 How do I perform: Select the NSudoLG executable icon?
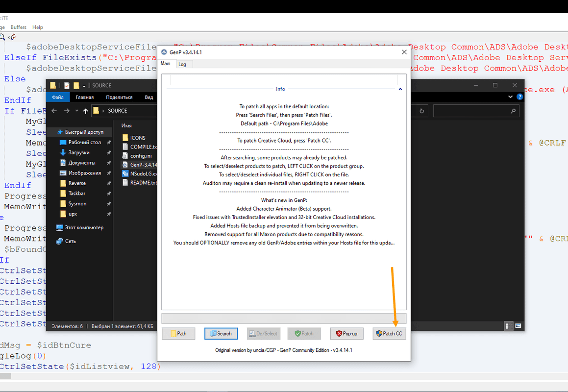pyautogui.click(x=125, y=173)
